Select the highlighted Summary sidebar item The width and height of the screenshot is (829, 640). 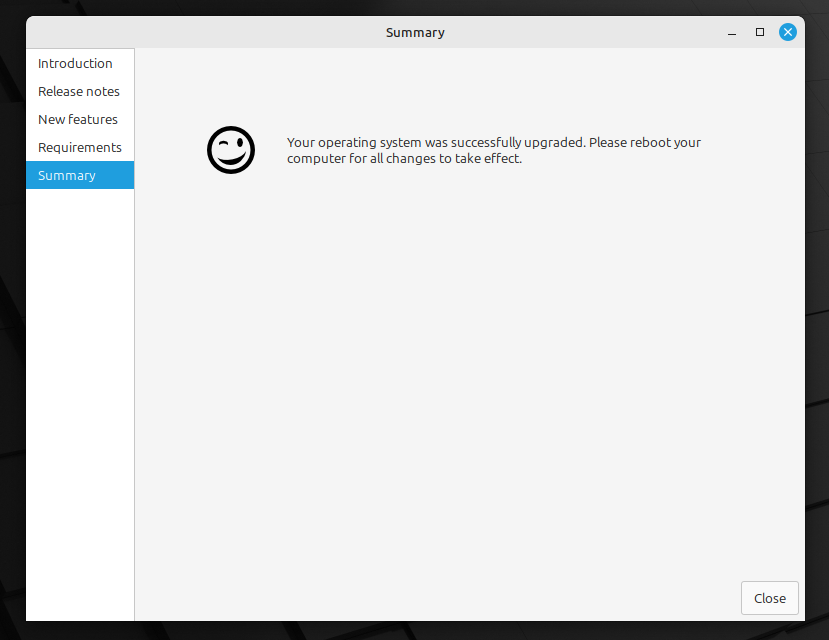pyautogui.click(x=67, y=175)
